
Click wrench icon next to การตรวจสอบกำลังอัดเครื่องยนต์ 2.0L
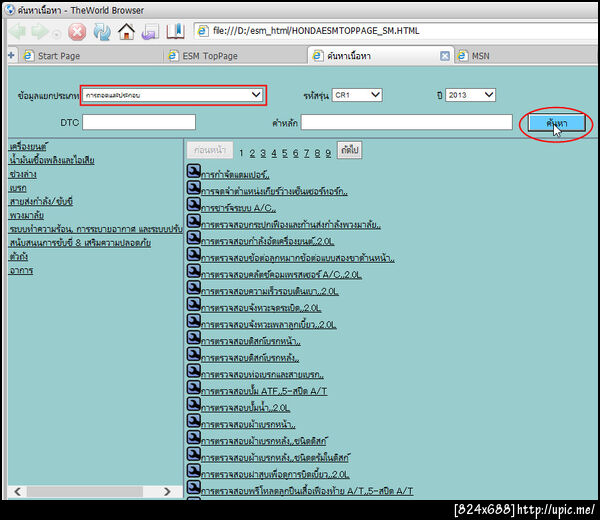point(194,237)
